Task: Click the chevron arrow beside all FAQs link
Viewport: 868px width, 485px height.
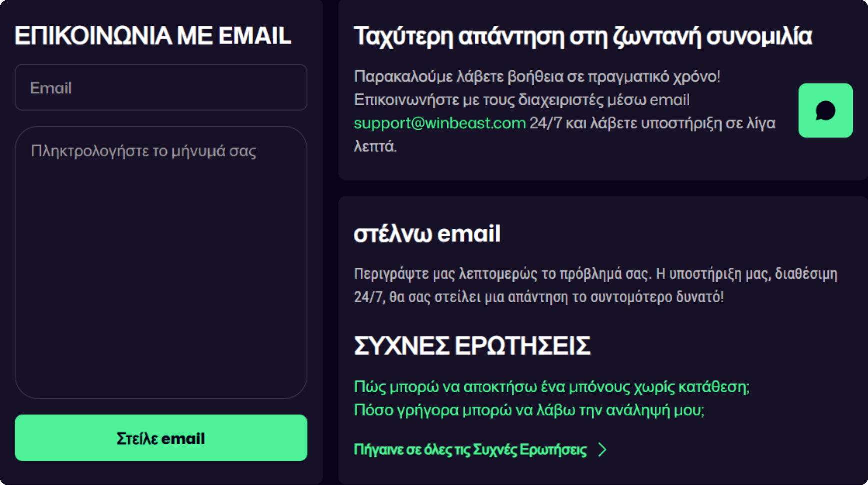Action: pos(602,450)
